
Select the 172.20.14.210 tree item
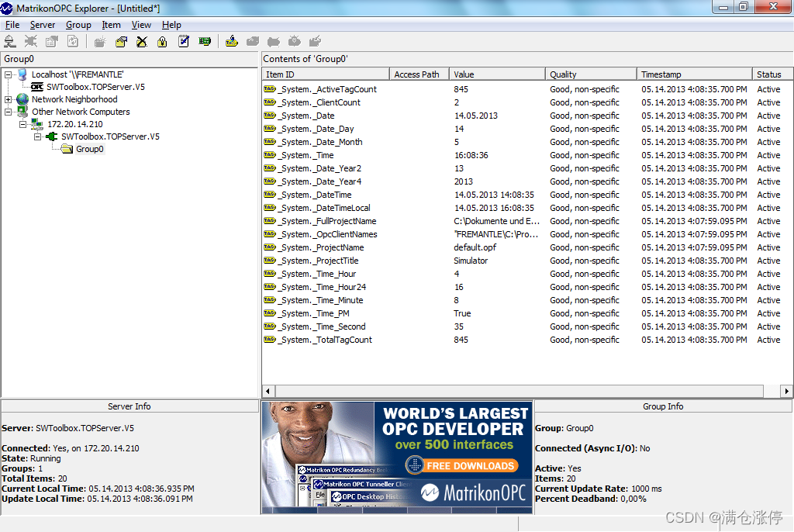point(75,124)
